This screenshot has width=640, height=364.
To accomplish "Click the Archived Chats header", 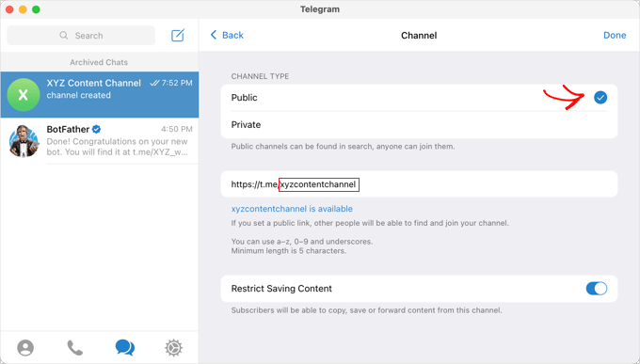I will click(x=99, y=62).
